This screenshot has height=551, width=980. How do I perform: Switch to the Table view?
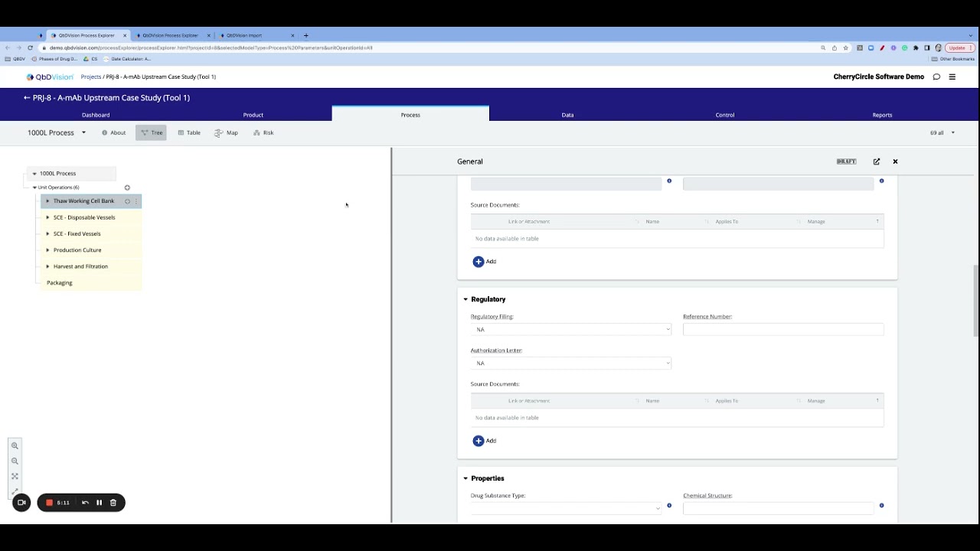click(189, 132)
